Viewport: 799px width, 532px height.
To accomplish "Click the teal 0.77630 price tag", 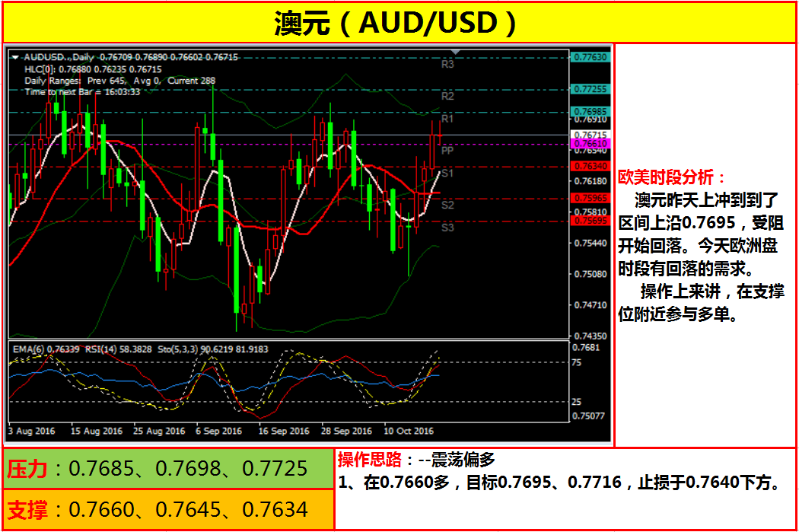I will point(590,57).
